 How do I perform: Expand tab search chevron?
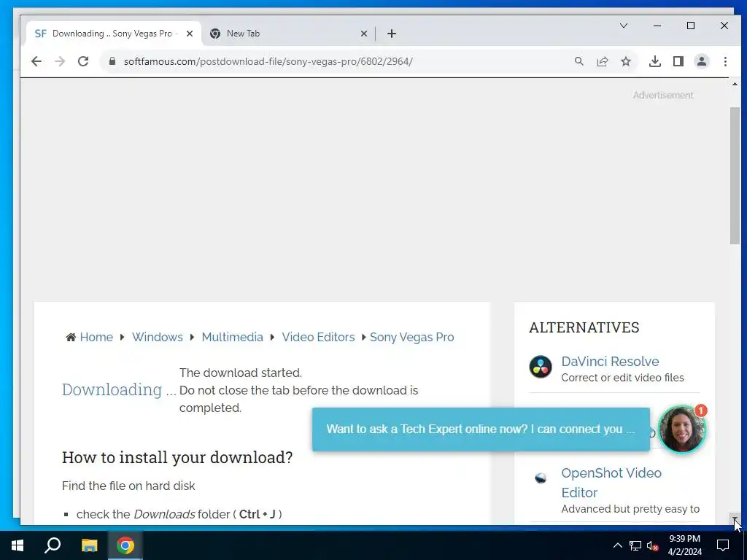[x=623, y=26]
